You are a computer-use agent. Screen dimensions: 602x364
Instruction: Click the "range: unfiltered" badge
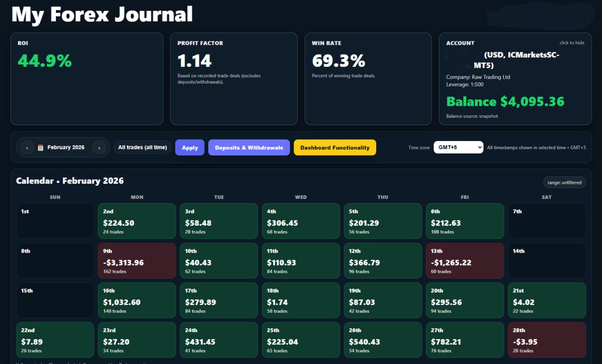point(564,182)
